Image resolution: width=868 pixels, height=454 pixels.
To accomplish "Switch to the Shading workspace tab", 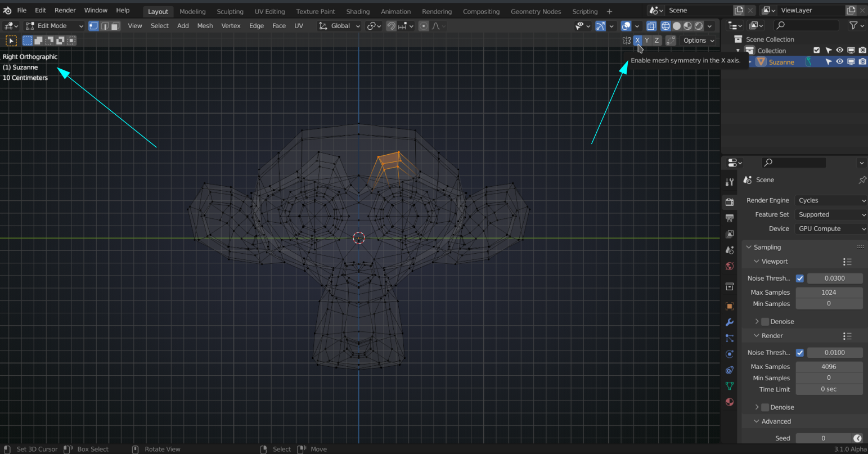I will click(x=358, y=11).
